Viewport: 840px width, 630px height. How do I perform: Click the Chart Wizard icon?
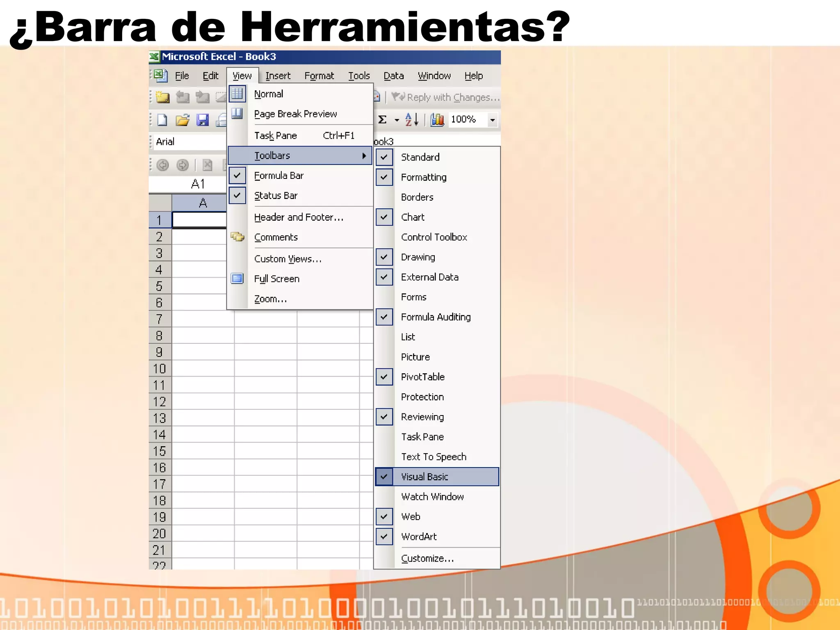point(437,119)
